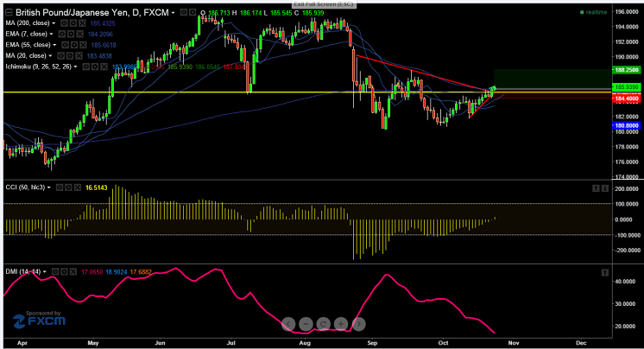The image size is (644, 349).
Task: Hide the EMA (7, close) line
Action: click(x=61, y=34)
